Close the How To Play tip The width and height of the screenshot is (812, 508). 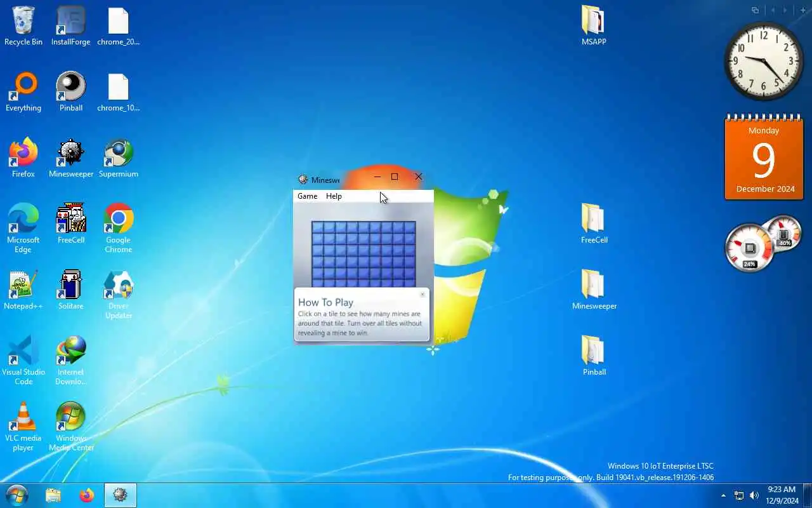click(422, 295)
